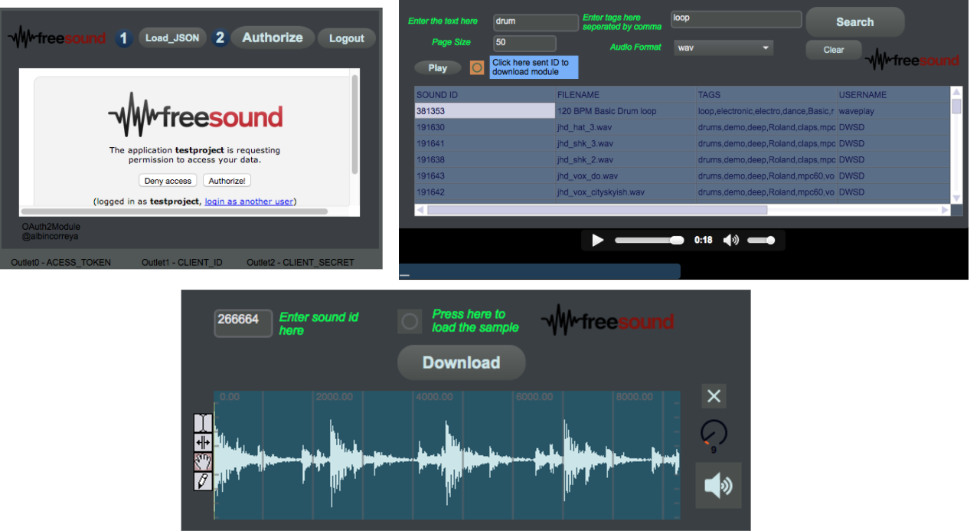Click the Authorize! button in permission dialog
Viewport: 980px width, 531px height.
pyautogui.click(x=227, y=181)
